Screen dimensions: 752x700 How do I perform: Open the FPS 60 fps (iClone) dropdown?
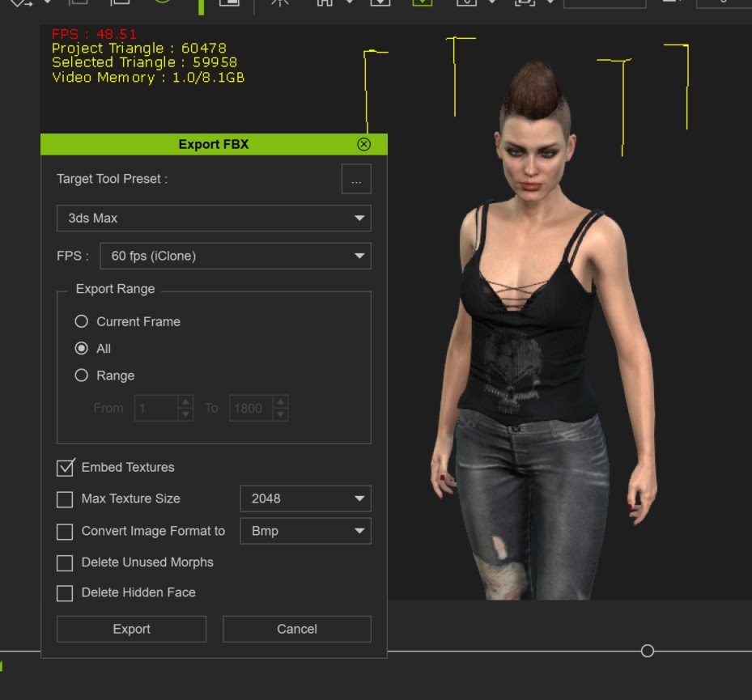pyautogui.click(x=236, y=256)
